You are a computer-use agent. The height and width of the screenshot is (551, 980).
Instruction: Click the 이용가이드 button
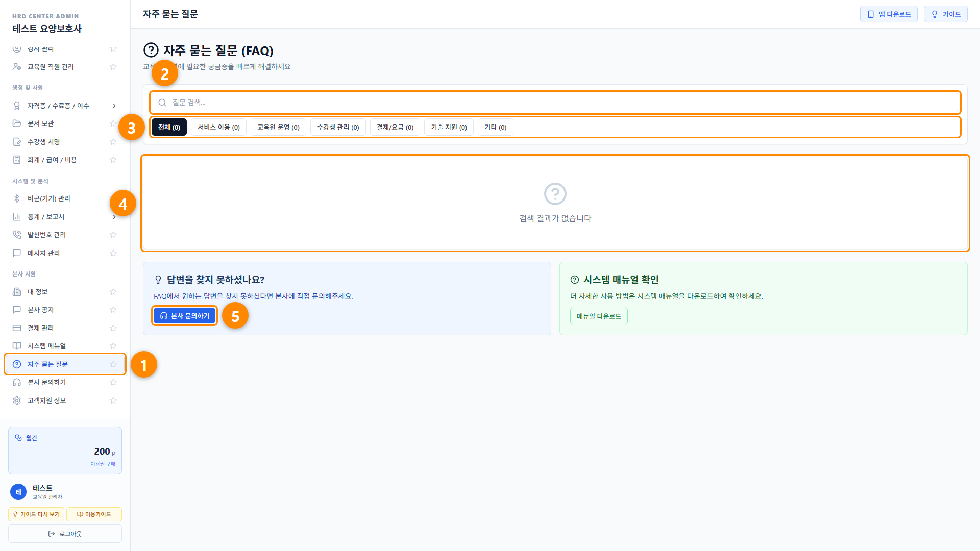pyautogui.click(x=94, y=514)
